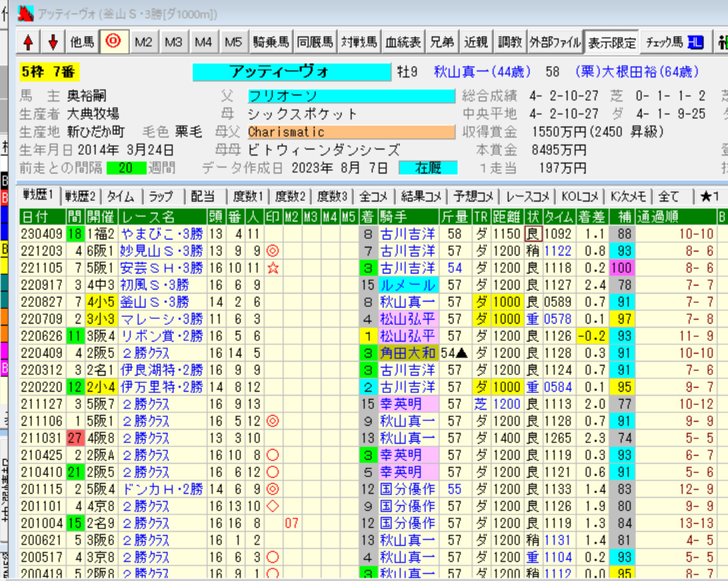Viewport: 728px width, 581px height.
Task: Click trainer (栗)大根田裕(64歳) link
Action: 637,71
